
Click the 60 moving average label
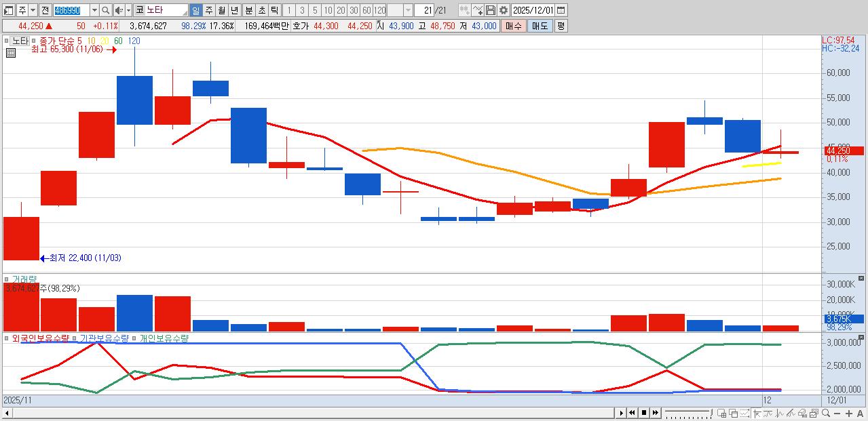(x=118, y=41)
